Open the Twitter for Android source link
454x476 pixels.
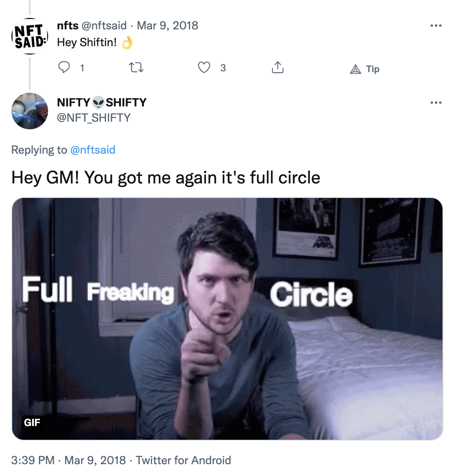[x=184, y=460]
